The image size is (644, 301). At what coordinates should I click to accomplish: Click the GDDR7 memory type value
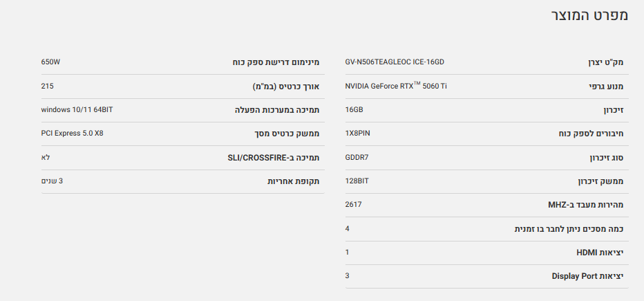click(x=357, y=157)
